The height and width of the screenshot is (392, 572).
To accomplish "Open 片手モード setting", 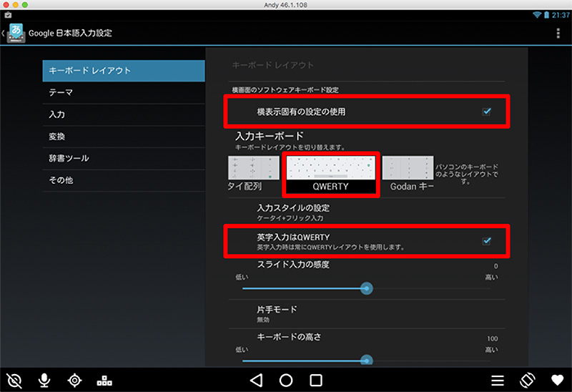I will click(x=366, y=314).
